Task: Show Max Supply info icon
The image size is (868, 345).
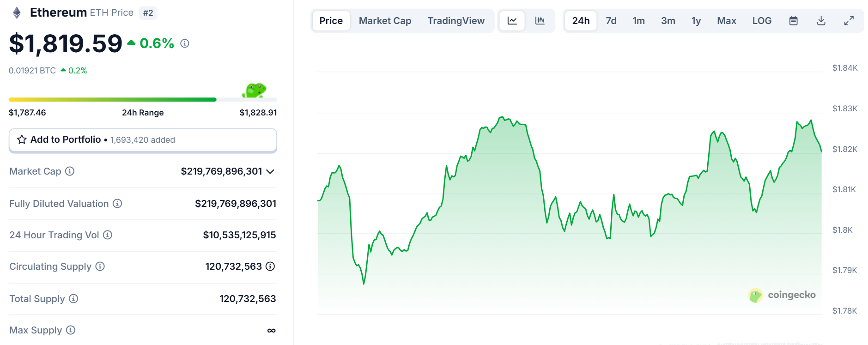Action: coord(71,330)
